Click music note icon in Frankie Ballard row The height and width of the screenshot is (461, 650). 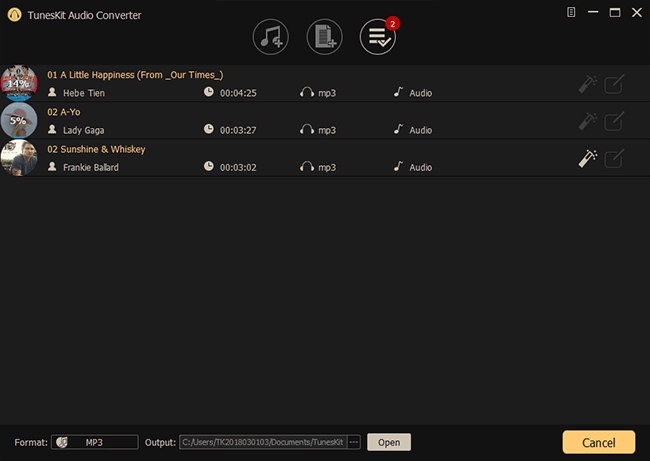coord(398,166)
